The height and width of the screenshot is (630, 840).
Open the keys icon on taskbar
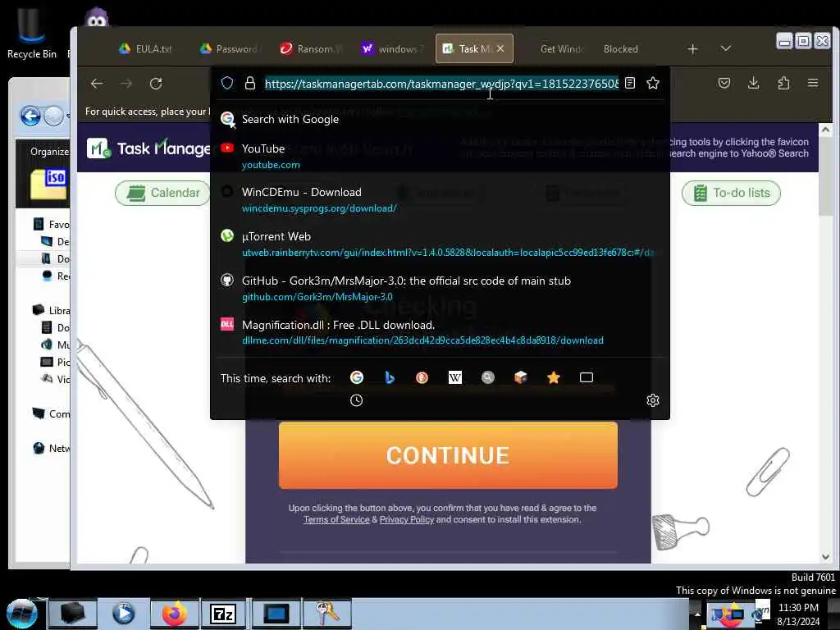tap(326, 614)
